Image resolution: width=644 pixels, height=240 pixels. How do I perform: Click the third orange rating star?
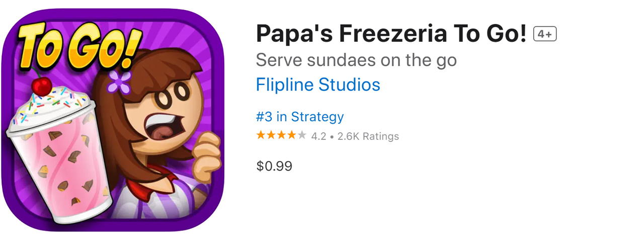281,135
